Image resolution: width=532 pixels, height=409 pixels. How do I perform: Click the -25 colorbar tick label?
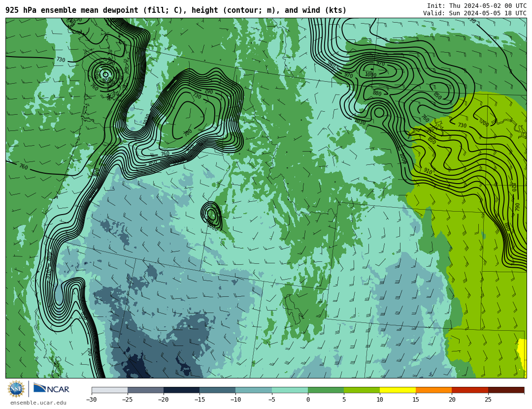point(128,400)
